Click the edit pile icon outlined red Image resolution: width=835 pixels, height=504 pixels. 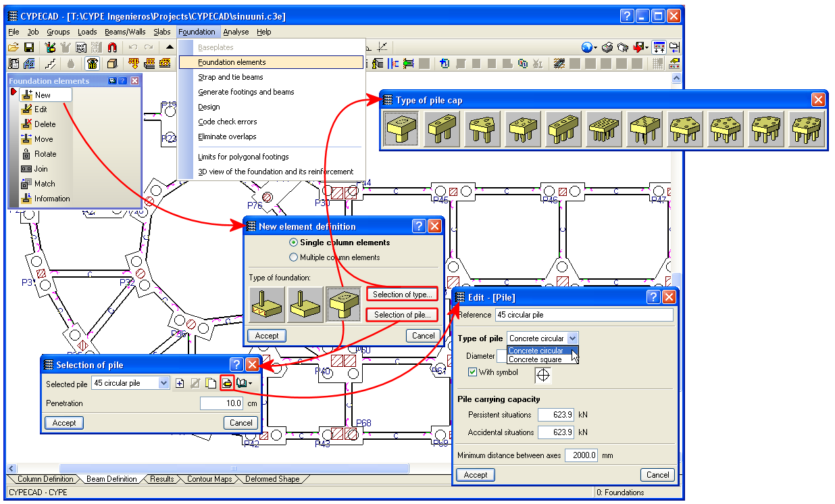[227, 383]
